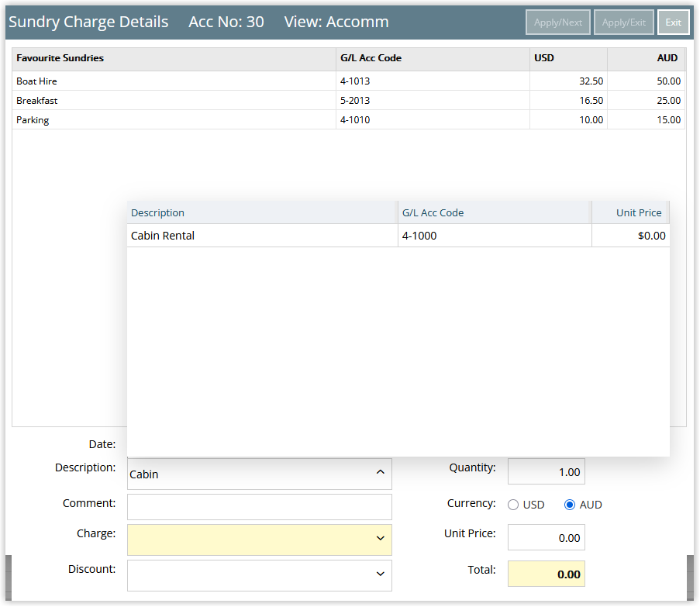Image resolution: width=700 pixels, height=607 pixels.
Task: Click AUD value 25.00
Action: click(668, 101)
